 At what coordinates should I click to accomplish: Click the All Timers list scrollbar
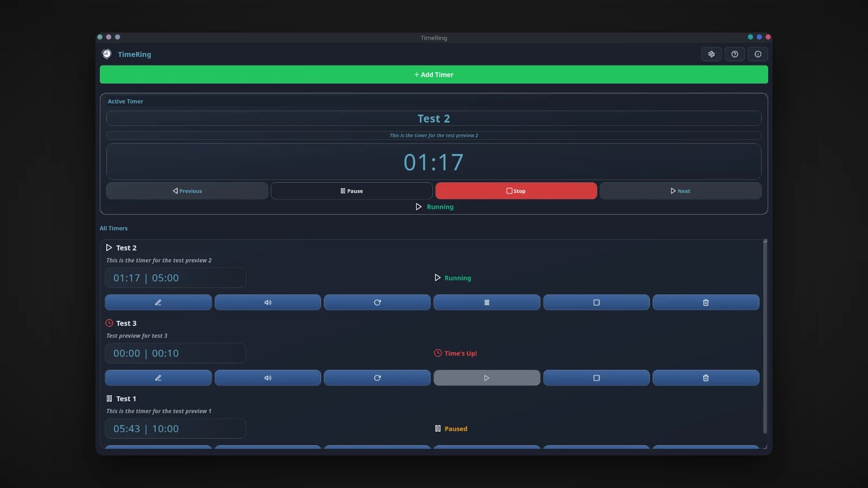click(765, 336)
